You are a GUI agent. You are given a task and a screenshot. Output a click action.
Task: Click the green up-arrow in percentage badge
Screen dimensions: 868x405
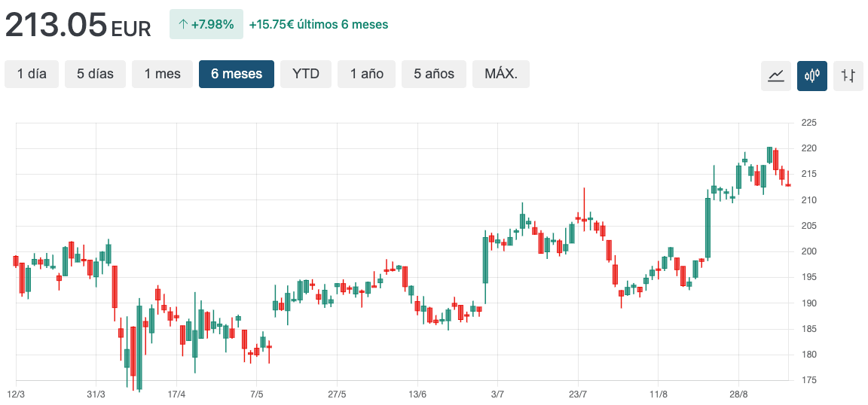pos(182,25)
